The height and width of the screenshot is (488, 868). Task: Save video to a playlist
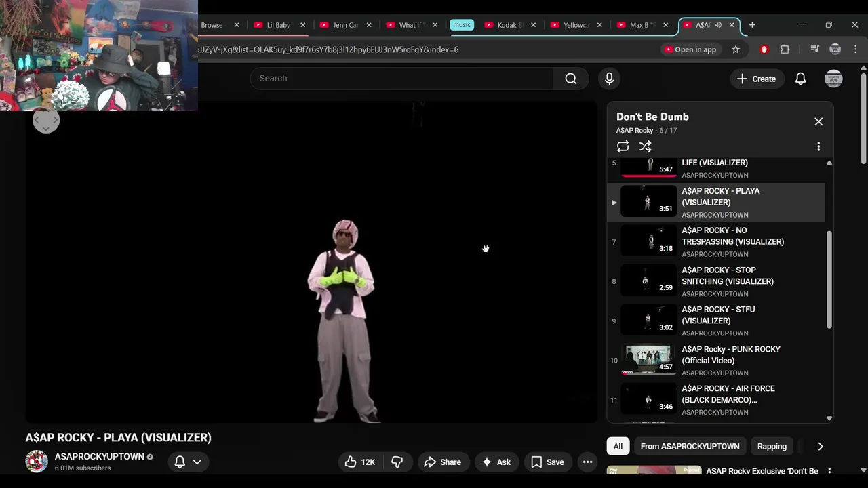(547, 462)
